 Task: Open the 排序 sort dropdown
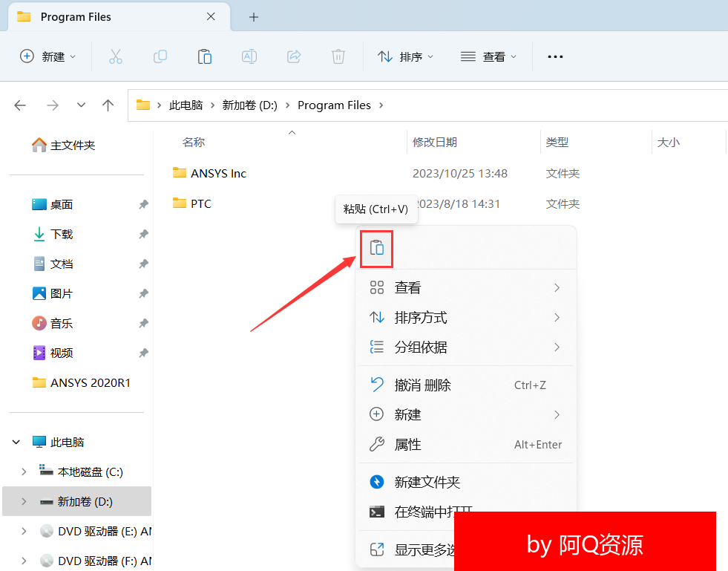pyautogui.click(x=405, y=56)
